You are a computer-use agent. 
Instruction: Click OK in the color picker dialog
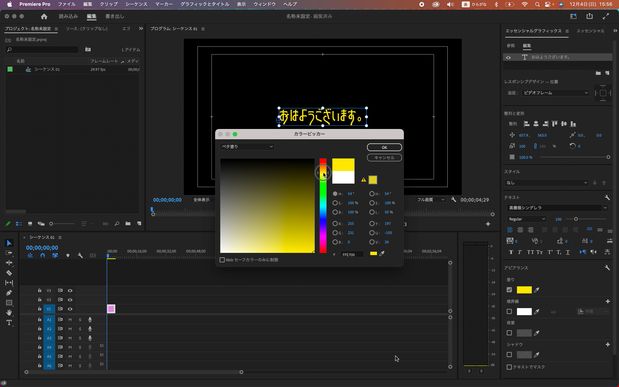(x=384, y=147)
